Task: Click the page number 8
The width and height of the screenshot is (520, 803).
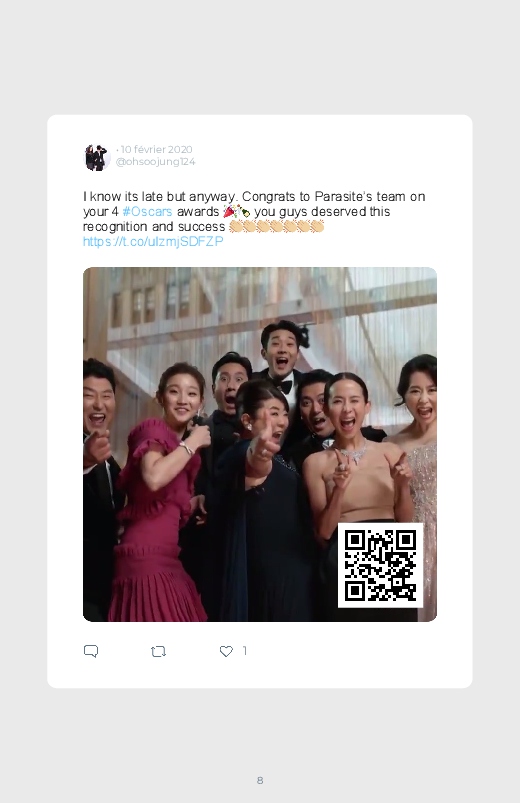Action: (x=260, y=780)
